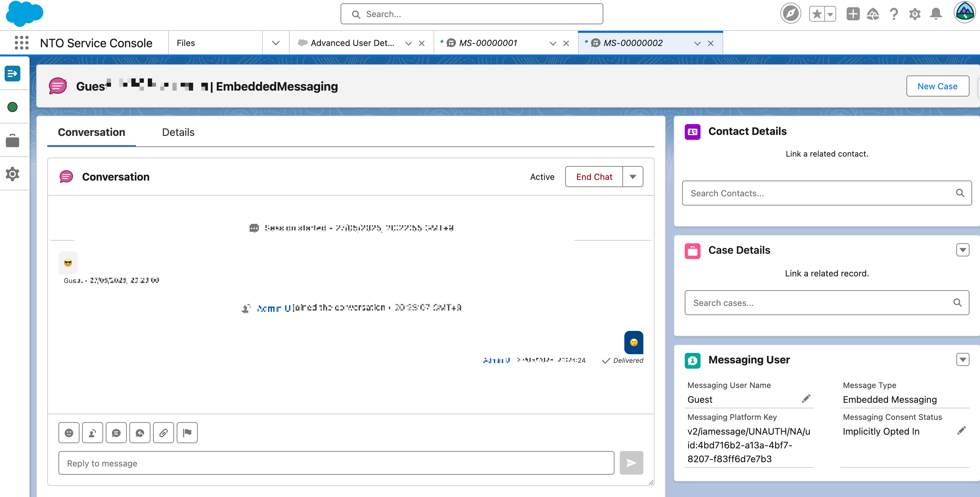The width and height of the screenshot is (980, 497).
Task: Toggle the green online presence status
Action: [12, 107]
